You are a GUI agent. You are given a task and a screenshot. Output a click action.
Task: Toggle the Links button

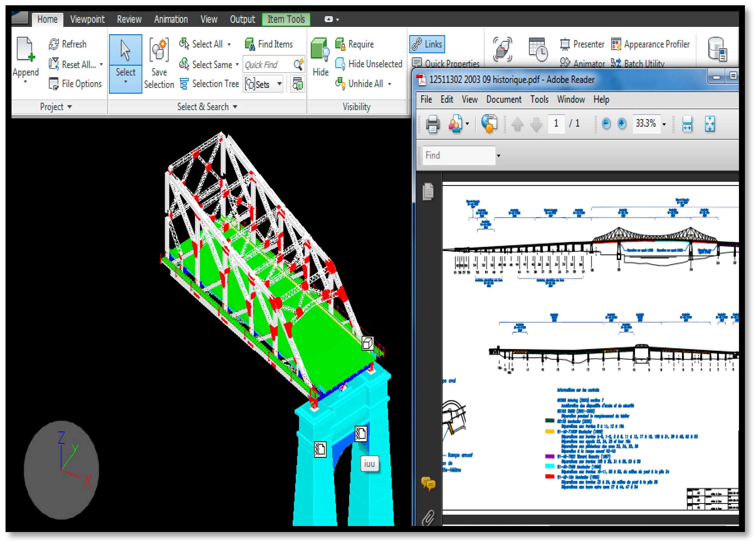[x=427, y=44]
